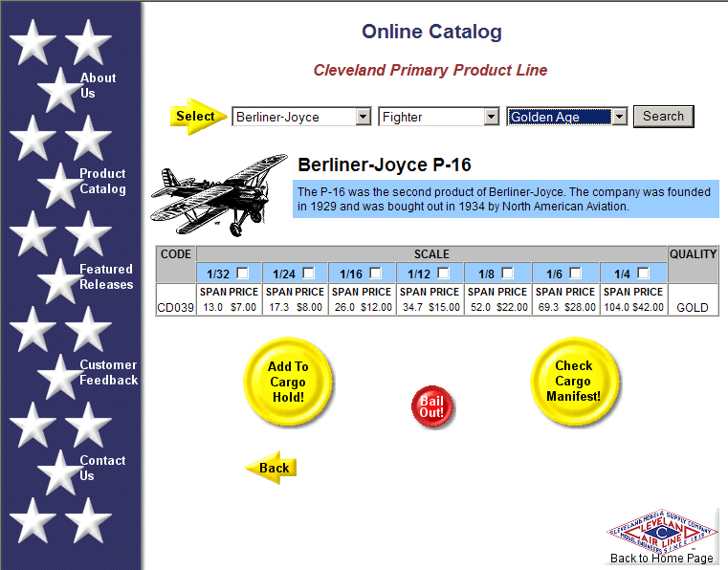Click the yellow Add To Cargo Hold button

coord(288,382)
